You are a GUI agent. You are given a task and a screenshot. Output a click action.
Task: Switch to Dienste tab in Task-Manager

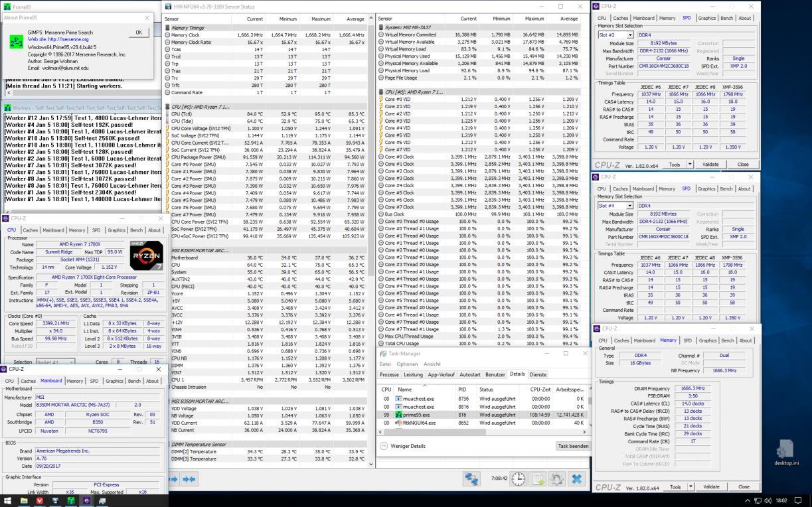tap(538, 374)
